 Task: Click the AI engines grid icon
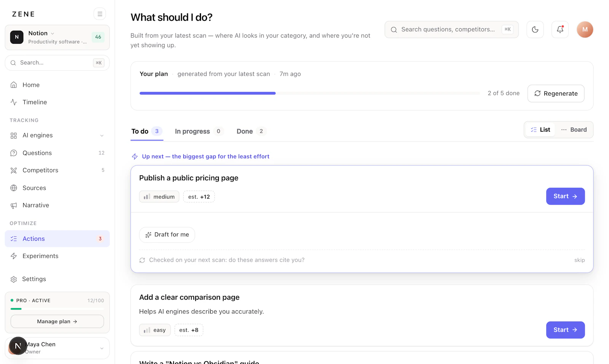coord(14,135)
